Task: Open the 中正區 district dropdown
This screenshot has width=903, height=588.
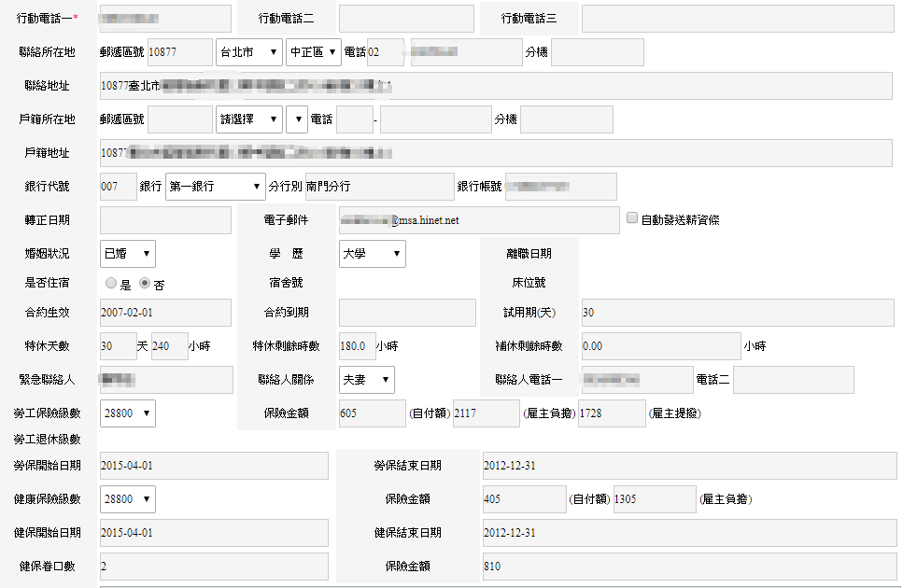Action: 313,52
